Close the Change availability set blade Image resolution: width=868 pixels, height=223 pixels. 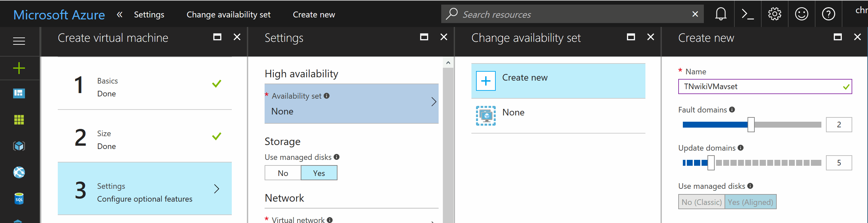651,37
